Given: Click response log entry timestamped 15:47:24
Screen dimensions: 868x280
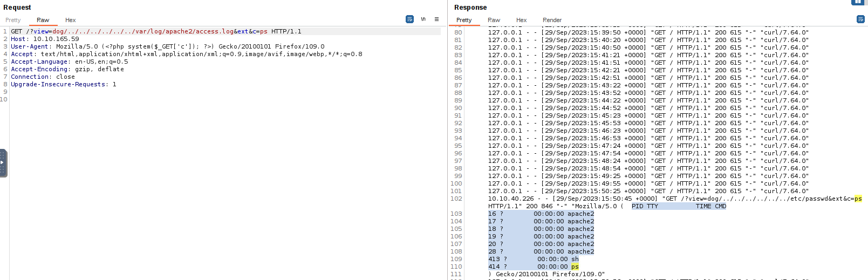Looking at the screenshot, I should [x=648, y=146].
